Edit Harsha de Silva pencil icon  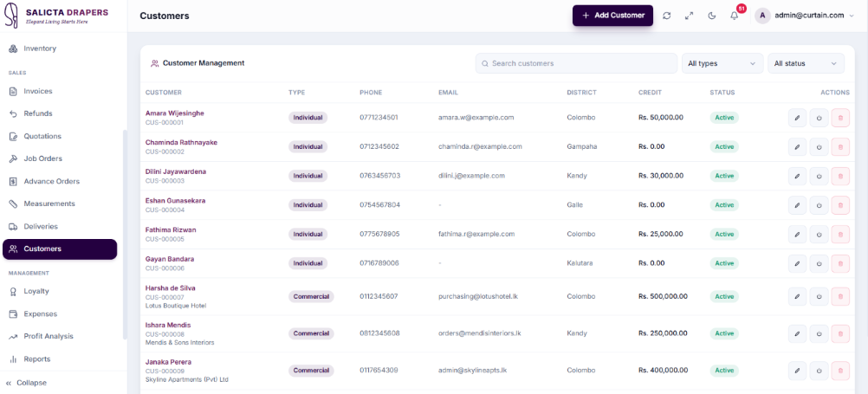797,297
